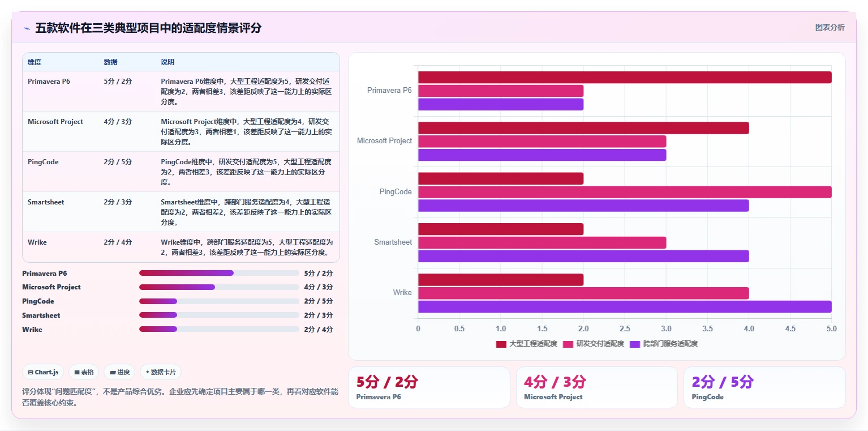Select the Wrike table row name
Viewport: 868px width, 431px height.
pyautogui.click(x=37, y=242)
